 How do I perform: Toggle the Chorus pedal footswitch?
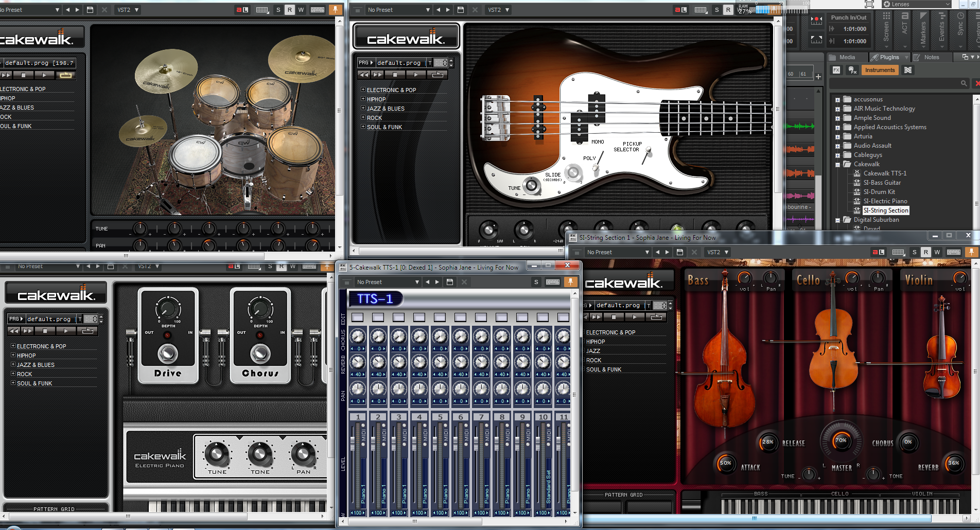[x=260, y=354]
